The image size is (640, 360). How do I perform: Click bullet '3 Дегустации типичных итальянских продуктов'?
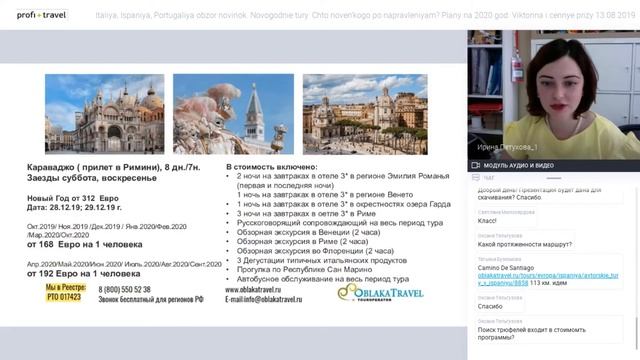(x=322, y=260)
